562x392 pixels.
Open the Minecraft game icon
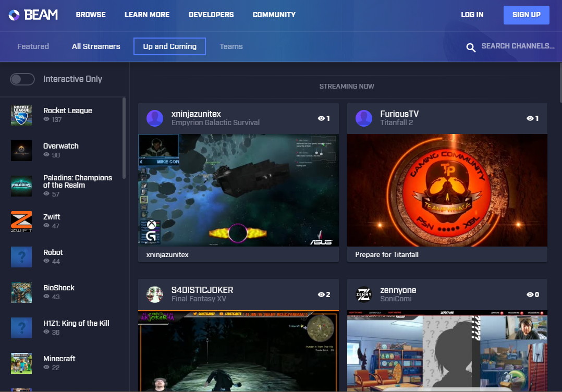(21, 363)
